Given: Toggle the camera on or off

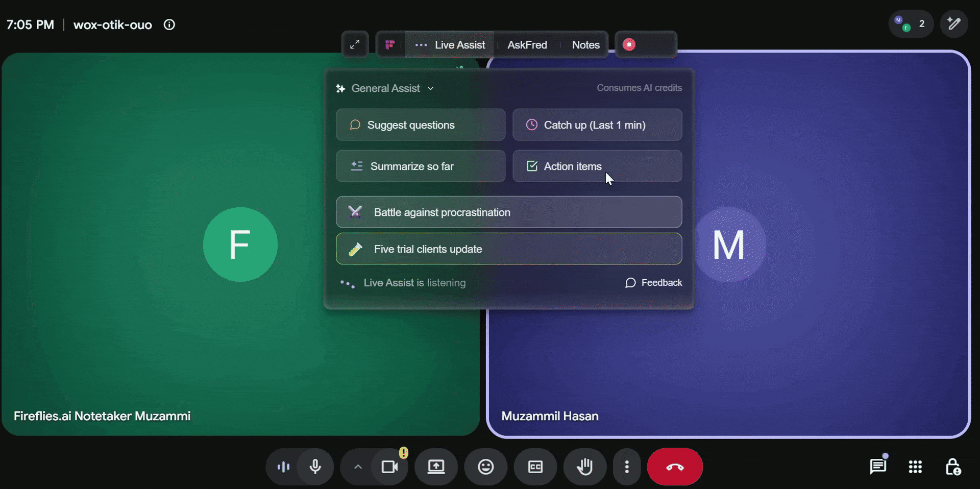Looking at the screenshot, I should point(390,467).
